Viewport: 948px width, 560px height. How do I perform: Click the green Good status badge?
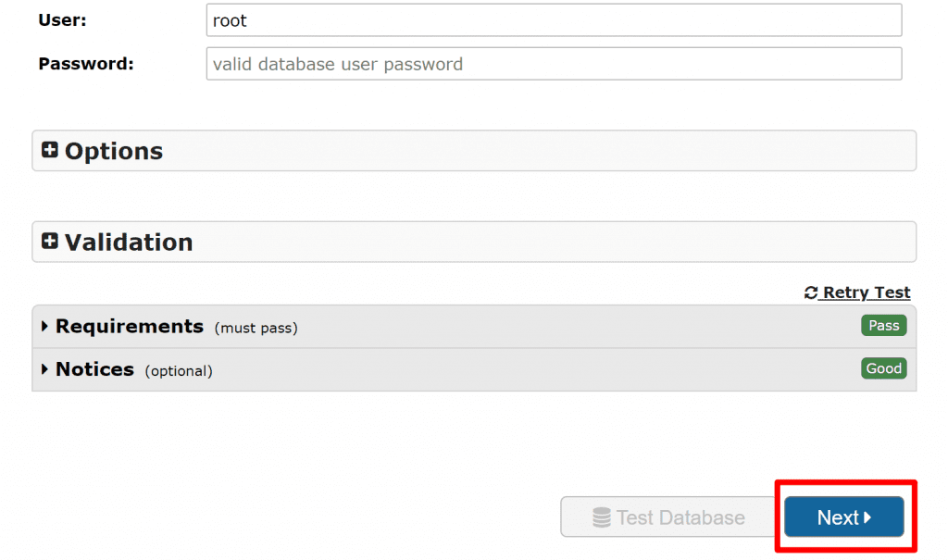coord(883,368)
